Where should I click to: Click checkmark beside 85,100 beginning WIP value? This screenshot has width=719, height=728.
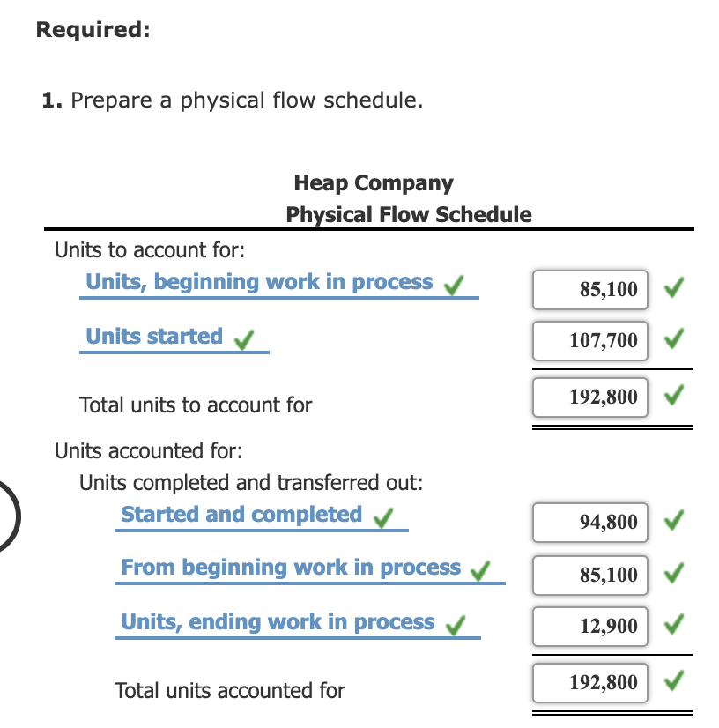point(673,287)
